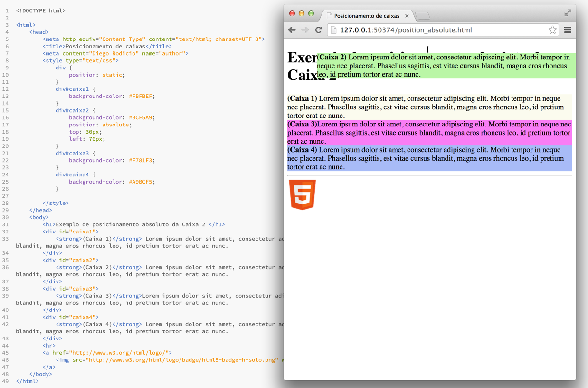588x388 pixels.
Task: Click line number 31 in the code editor
Action: tap(6, 224)
